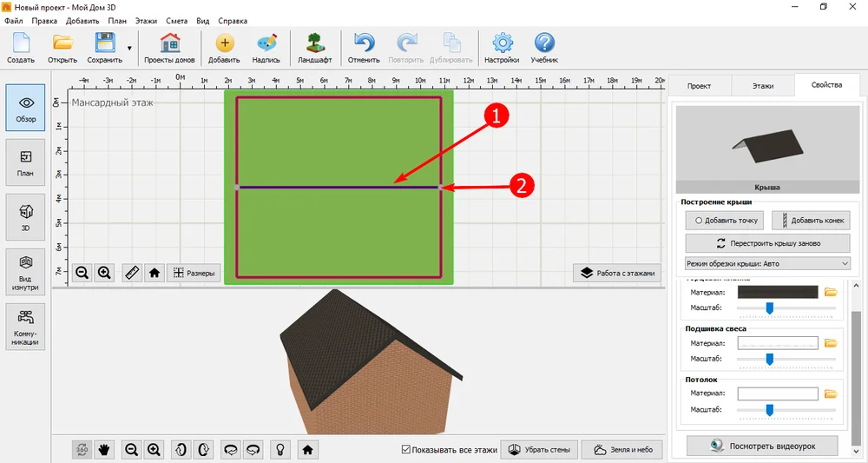This screenshot has height=463, width=868.
Task: Undo last action with Отменить
Action: pyautogui.click(x=364, y=48)
